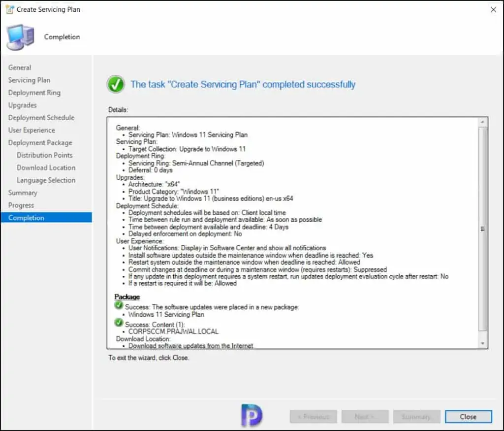Screen dimensions: 504x431
Task: Go to the Upgrades step
Action: tap(23, 105)
